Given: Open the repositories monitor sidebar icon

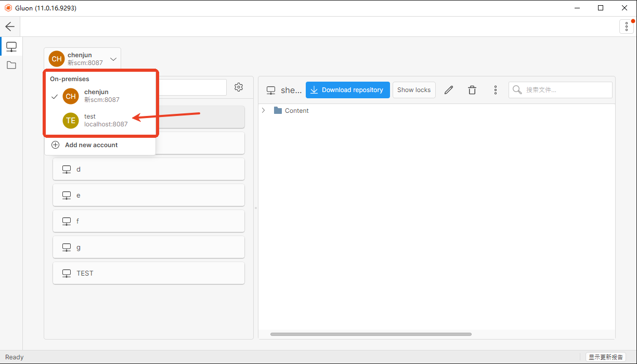Looking at the screenshot, I should click(x=11, y=47).
